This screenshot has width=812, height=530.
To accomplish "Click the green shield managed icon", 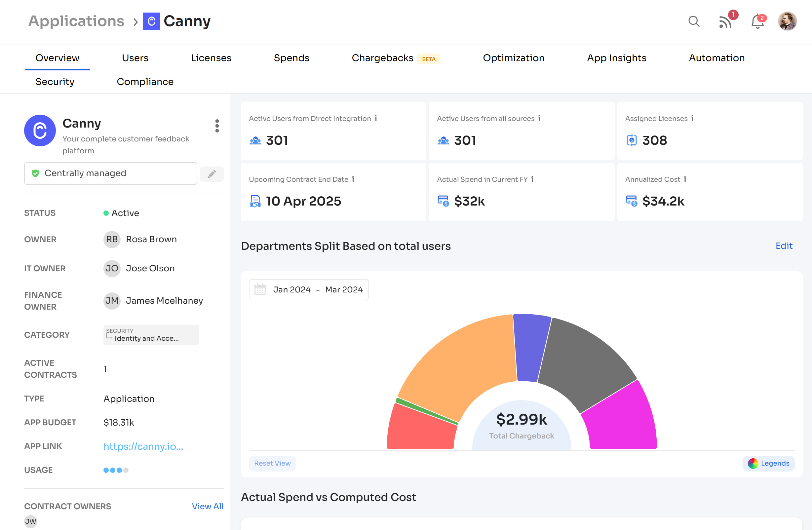I will 35,173.
